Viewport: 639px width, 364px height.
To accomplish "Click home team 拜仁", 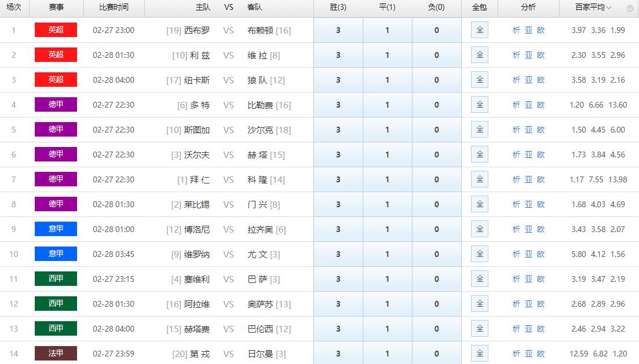I will pos(200,179).
